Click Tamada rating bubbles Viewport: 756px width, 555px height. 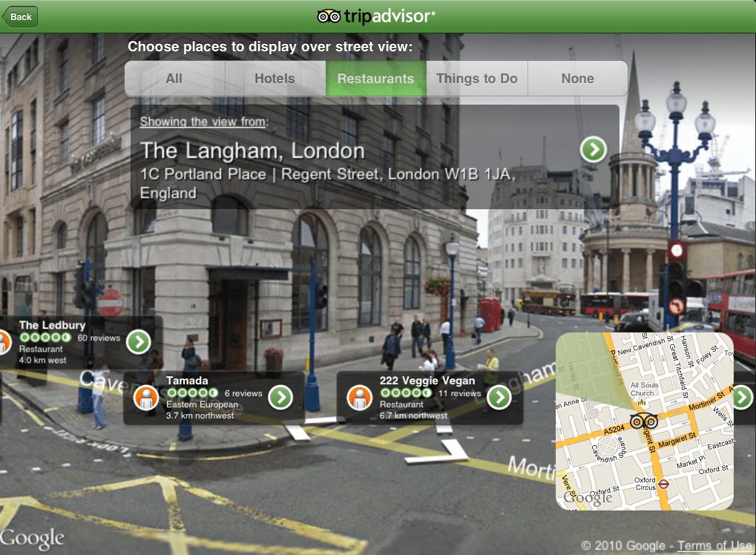(x=192, y=393)
